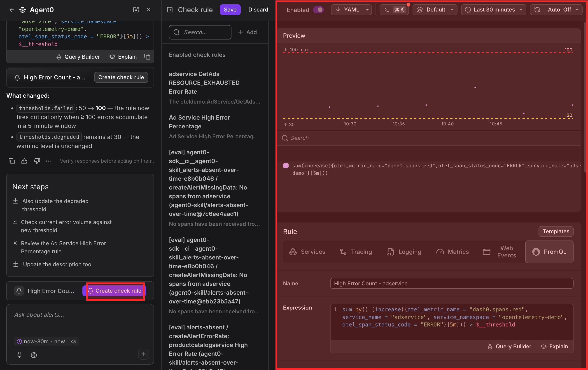Click the pink series color swatch

[286, 166]
